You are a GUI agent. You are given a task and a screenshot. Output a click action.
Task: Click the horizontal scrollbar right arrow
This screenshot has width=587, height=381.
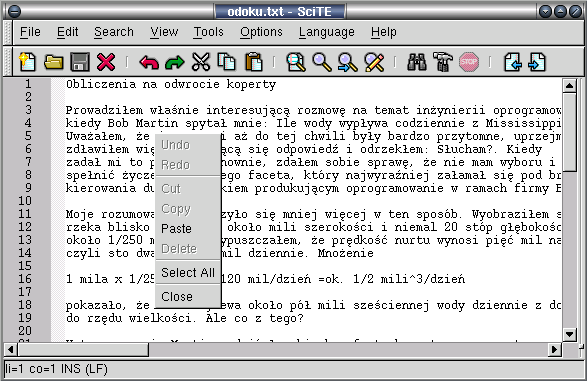coord(554,350)
